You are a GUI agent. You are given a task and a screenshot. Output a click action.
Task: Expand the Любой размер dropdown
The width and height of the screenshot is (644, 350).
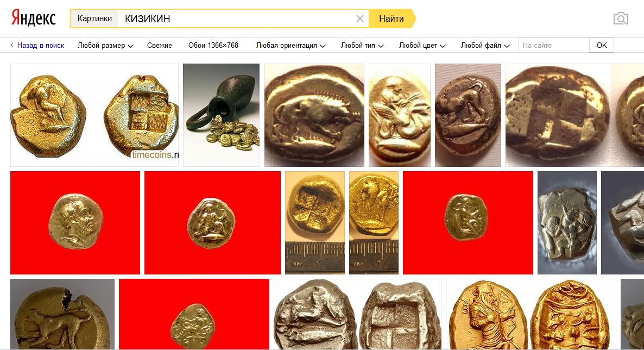[105, 46]
